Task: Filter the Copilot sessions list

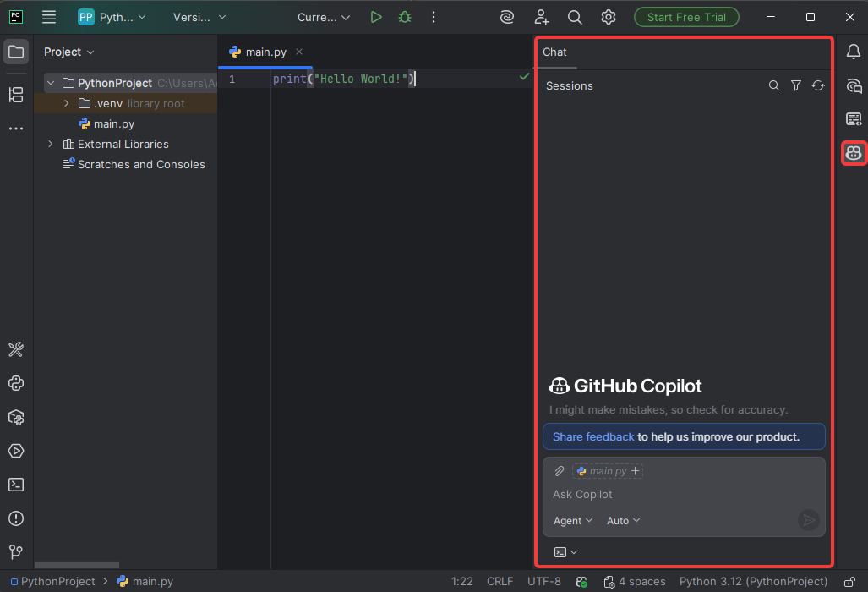Action: point(796,85)
